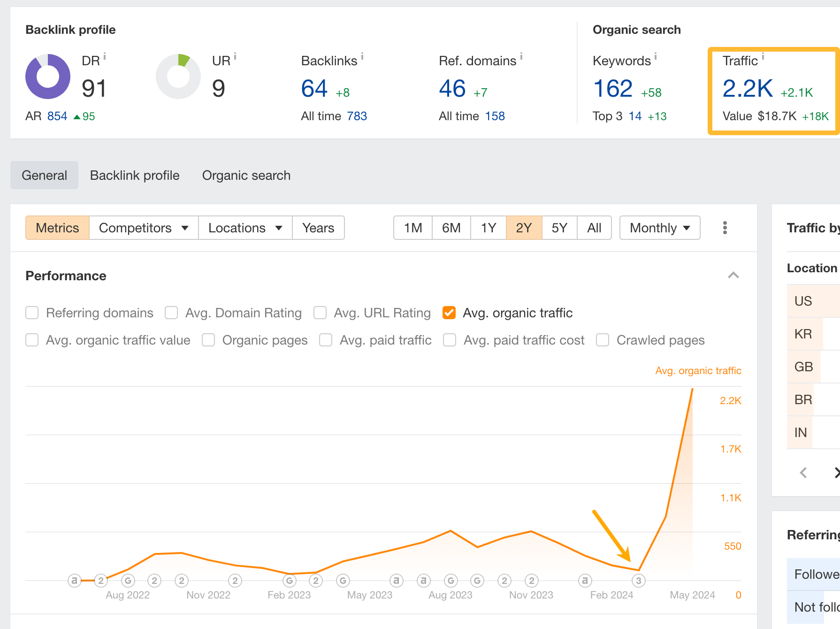The width and height of the screenshot is (840, 629).
Task: Collapse the Performance section
Action: click(x=733, y=276)
